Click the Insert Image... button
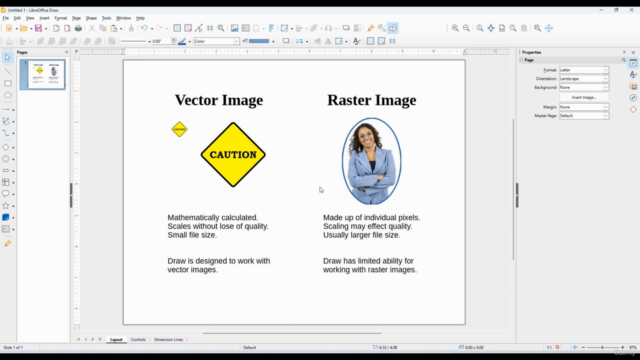The width and height of the screenshot is (640, 360). (x=584, y=98)
